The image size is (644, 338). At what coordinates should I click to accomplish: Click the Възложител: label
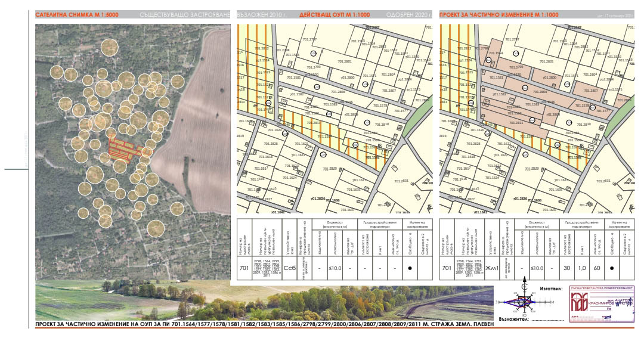[x=513, y=318]
